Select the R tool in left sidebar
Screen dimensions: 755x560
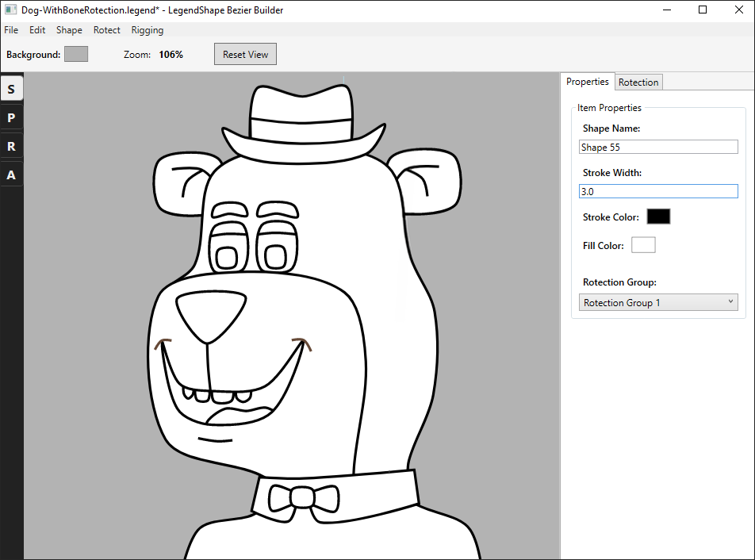pos(12,147)
